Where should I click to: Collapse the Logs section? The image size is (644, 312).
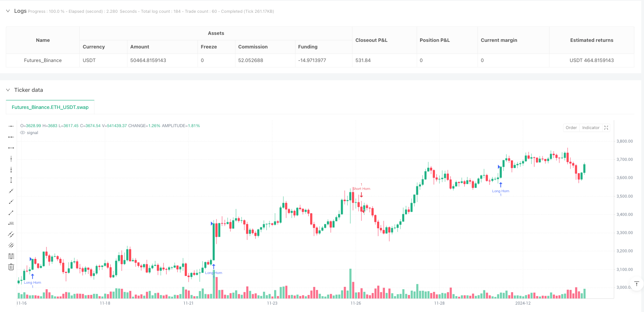coord(8,11)
